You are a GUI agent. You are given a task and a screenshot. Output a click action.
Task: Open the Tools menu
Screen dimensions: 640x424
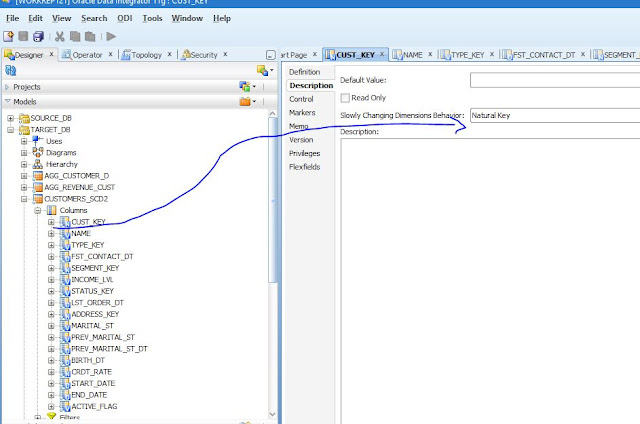click(152, 18)
